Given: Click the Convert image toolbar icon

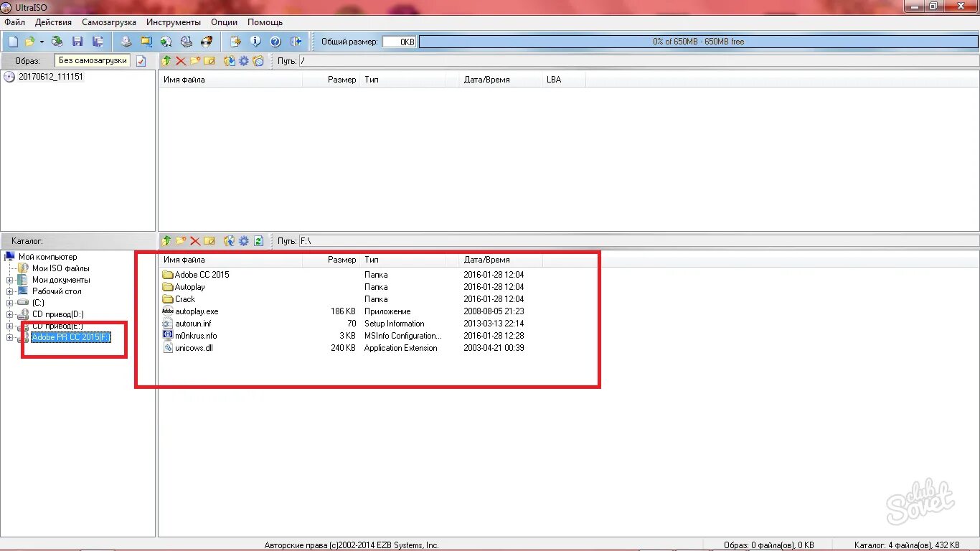Looking at the screenshot, I should pyautogui.click(x=166, y=42).
